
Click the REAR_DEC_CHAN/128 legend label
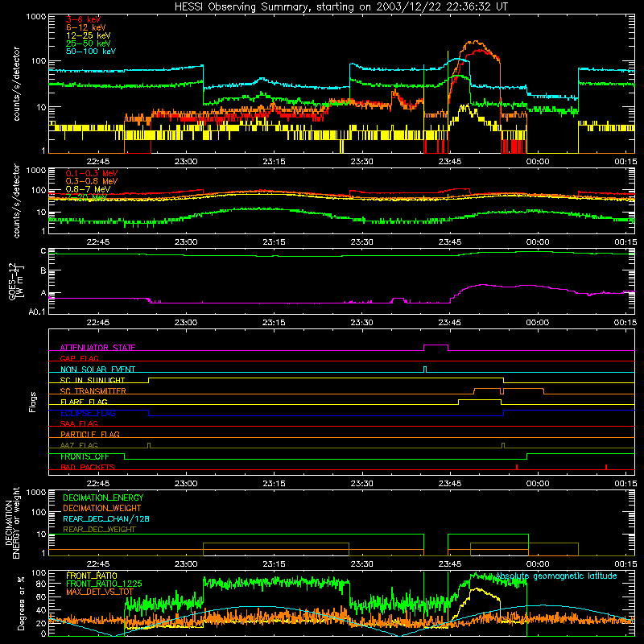coord(106,518)
